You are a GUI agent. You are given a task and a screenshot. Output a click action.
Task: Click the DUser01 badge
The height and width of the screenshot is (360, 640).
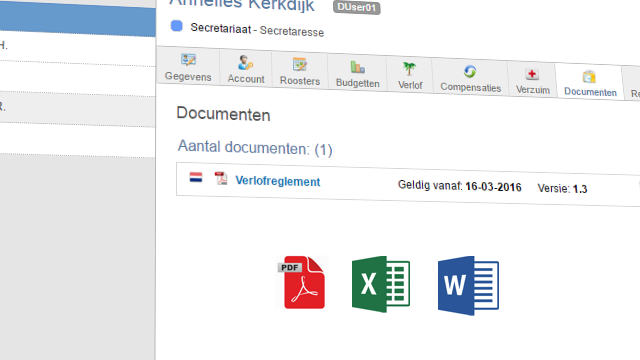357,7
